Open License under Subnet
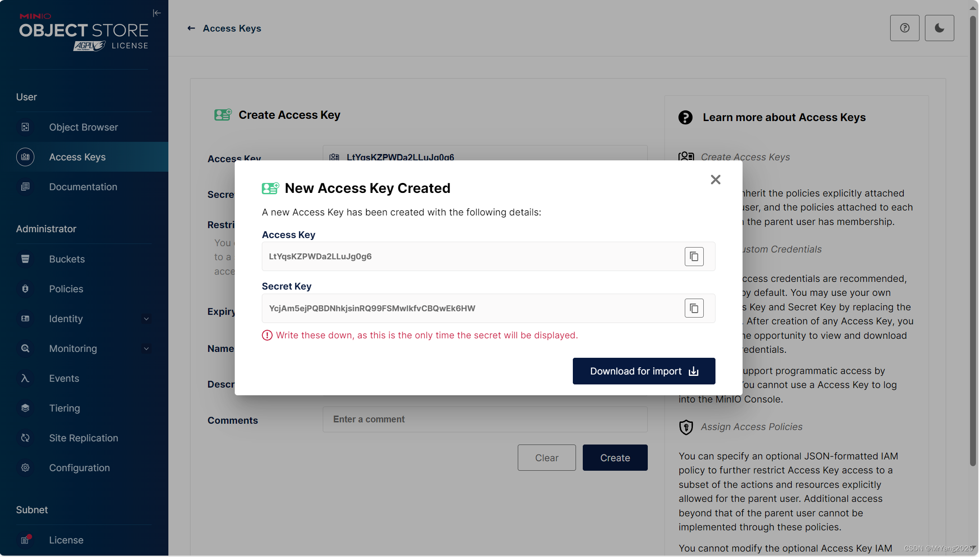This screenshot has height=557, width=980. click(66, 540)
